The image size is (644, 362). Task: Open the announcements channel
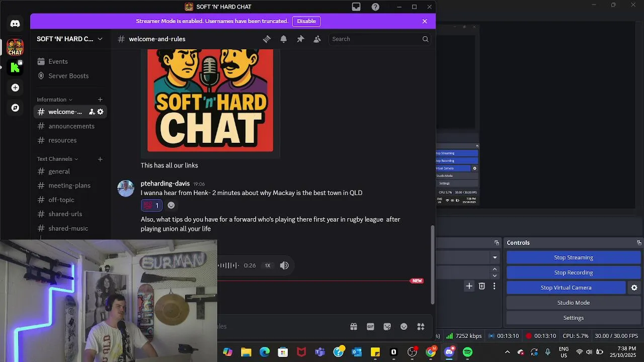coord(70,126)
